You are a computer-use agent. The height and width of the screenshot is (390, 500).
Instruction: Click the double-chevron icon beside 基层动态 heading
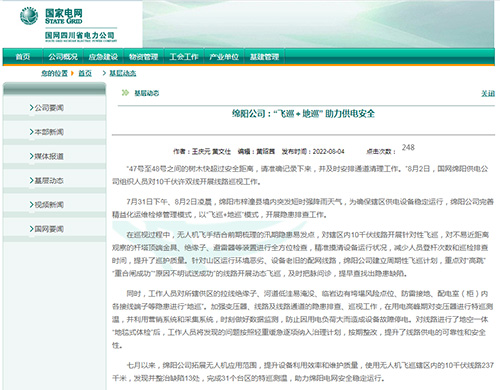tap(125, 93)
